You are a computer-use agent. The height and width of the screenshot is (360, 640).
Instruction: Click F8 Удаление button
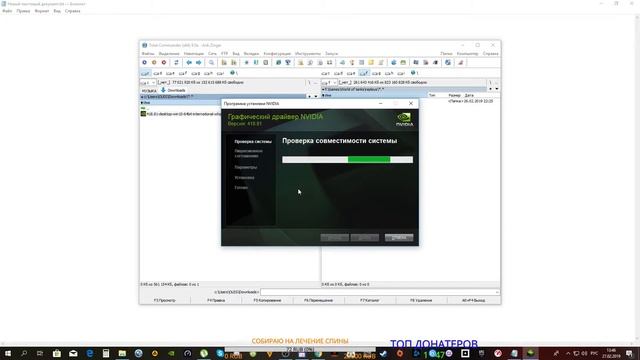(x=421, y=300)
